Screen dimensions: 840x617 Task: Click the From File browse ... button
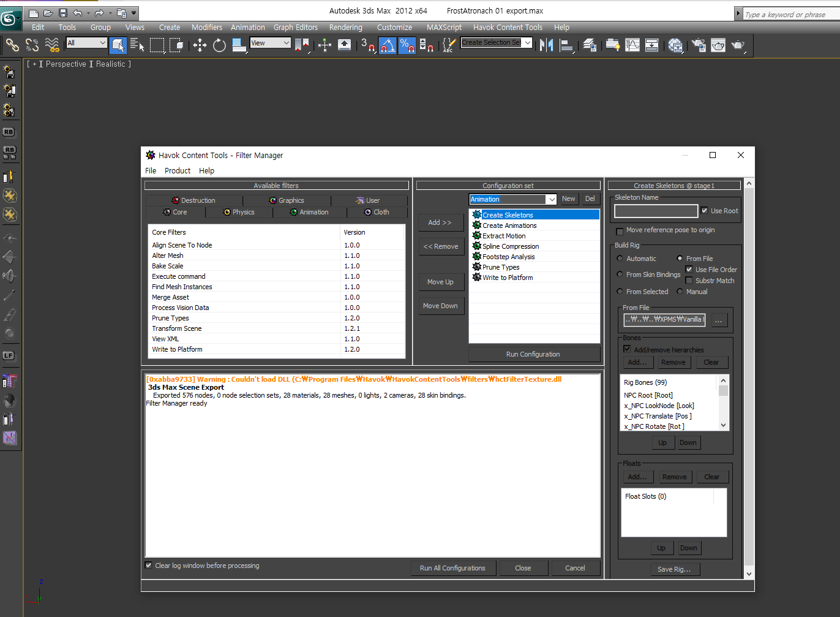[x=718, y=320]
